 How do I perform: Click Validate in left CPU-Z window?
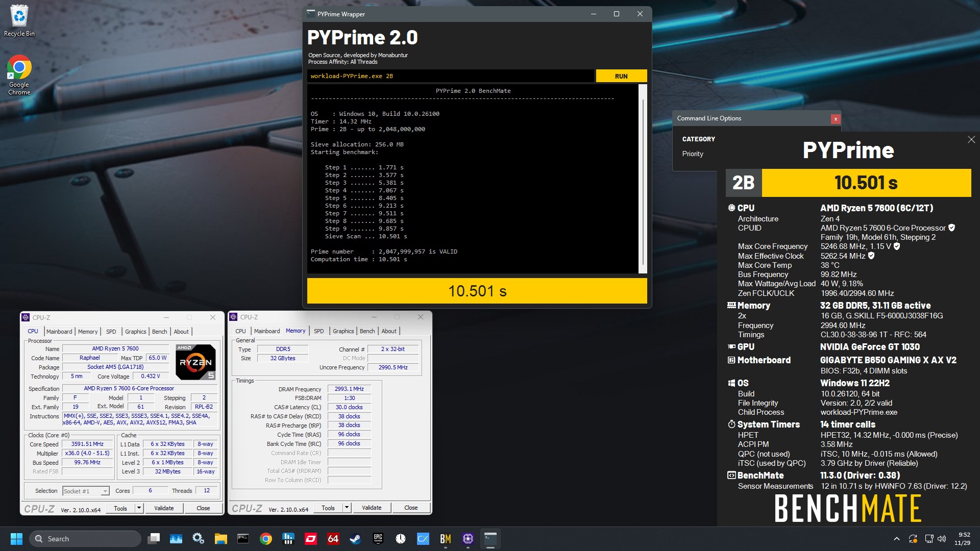164,508
